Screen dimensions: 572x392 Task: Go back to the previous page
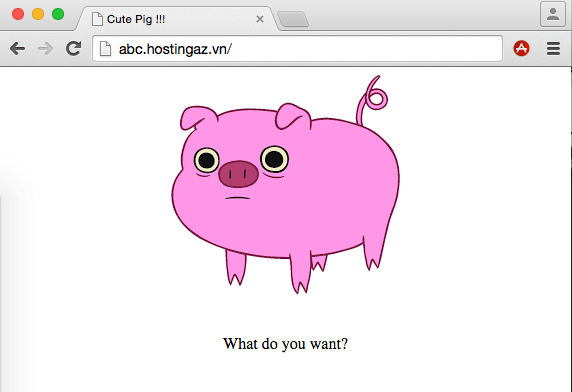point(17,48)
